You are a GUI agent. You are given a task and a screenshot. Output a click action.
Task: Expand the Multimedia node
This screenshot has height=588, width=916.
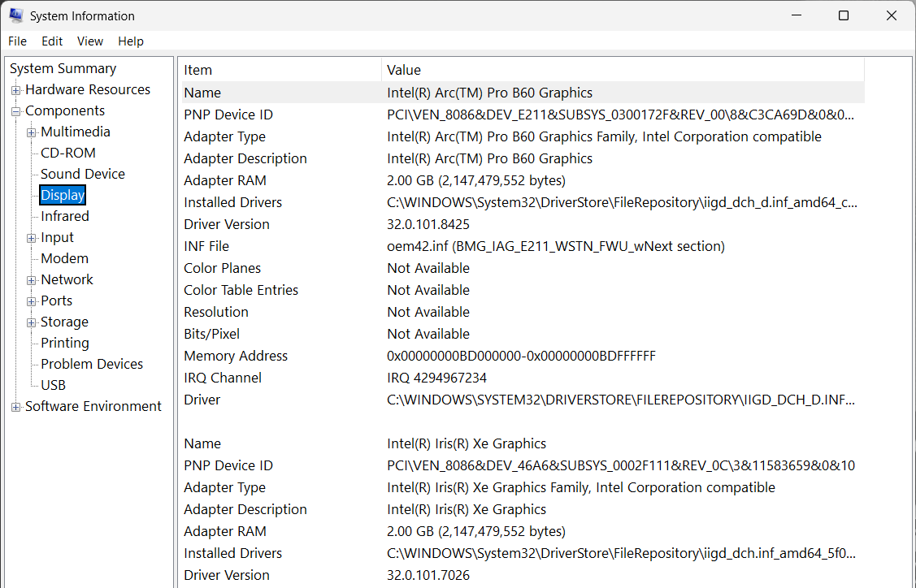tap(32, 132)
